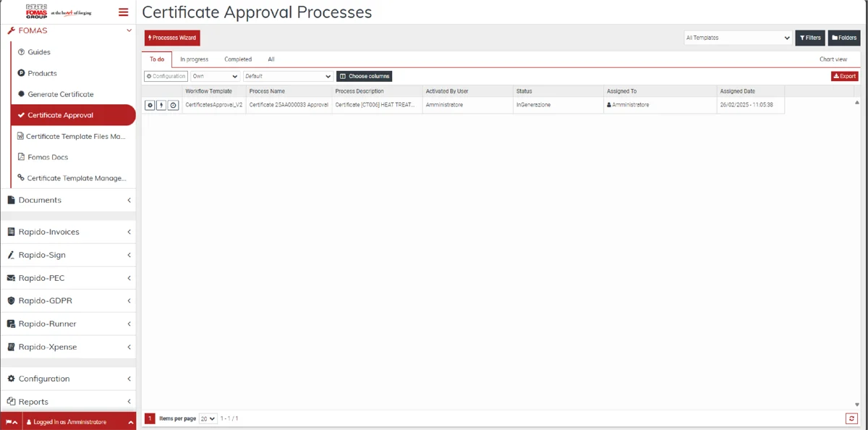The width and height of the screenshot is (868, 430).
Task: Switch to the To do tab
Action: [157, 59]
